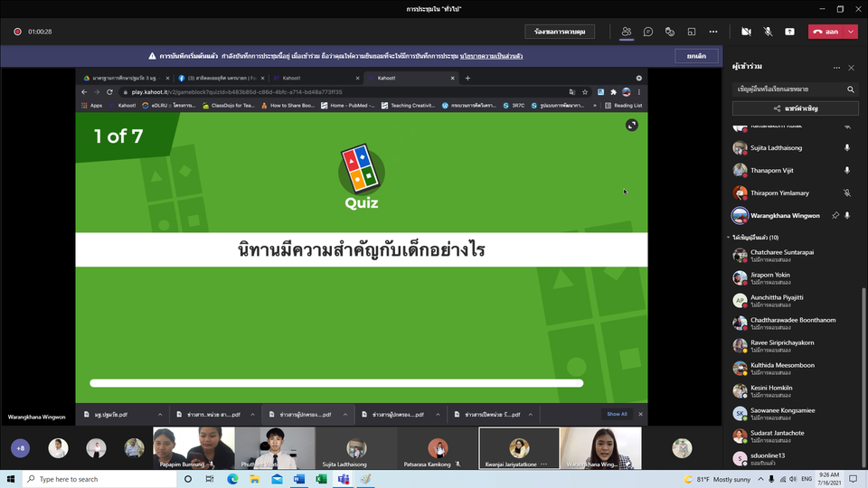The image size is (868, 488).
Task: Click the fullscreen icon on the Kahoot slide
Action: (x=632, y=125)
